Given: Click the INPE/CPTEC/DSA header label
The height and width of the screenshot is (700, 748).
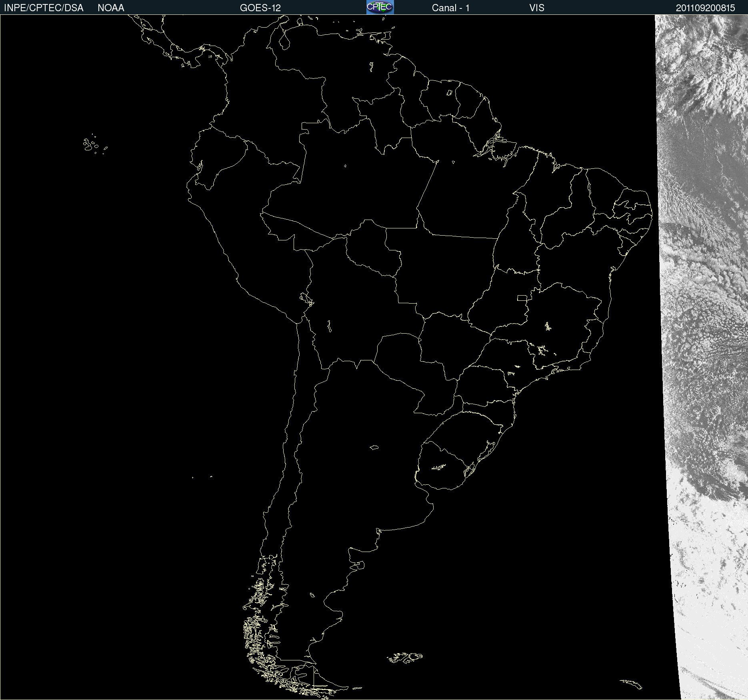Looking at the screenshot, I should [44, 8].
